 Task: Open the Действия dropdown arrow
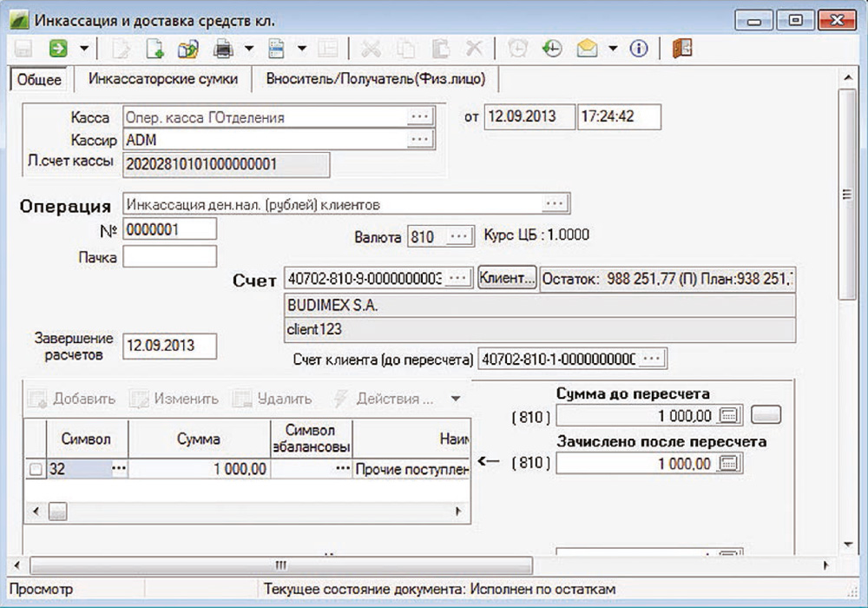[456, 400]
